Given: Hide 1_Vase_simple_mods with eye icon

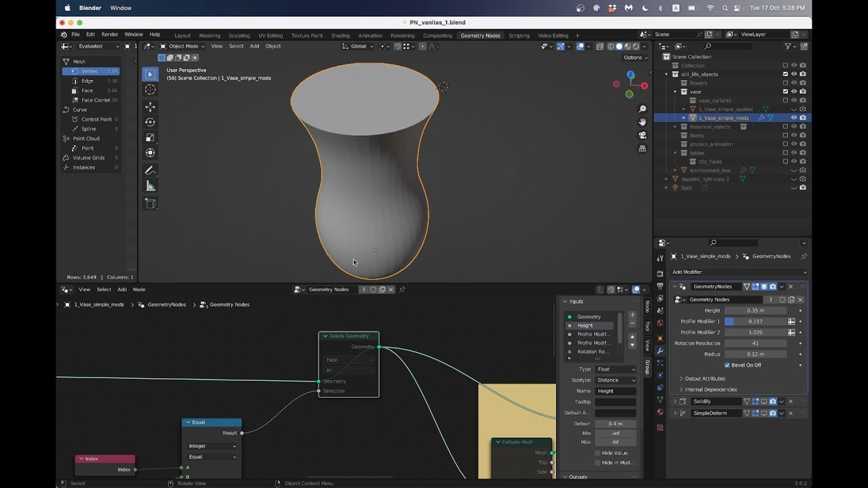Looking at the screenshot, I should tap(794, 118).
